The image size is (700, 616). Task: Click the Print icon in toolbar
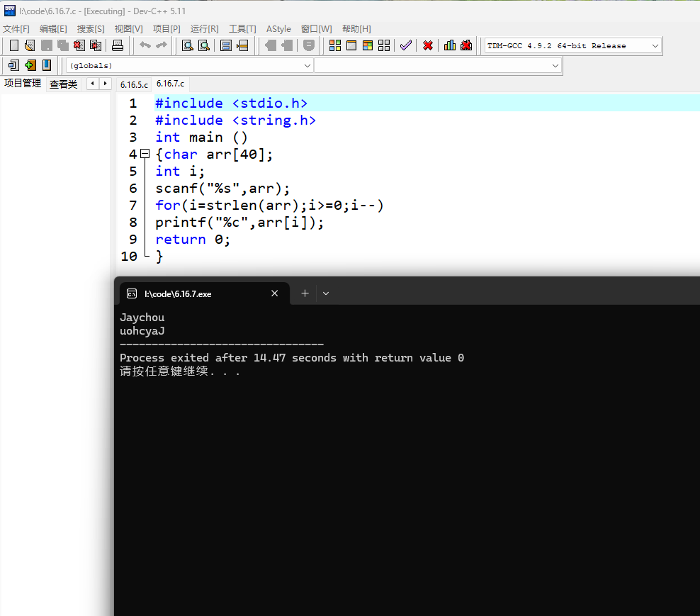click(x=118, y=45)
